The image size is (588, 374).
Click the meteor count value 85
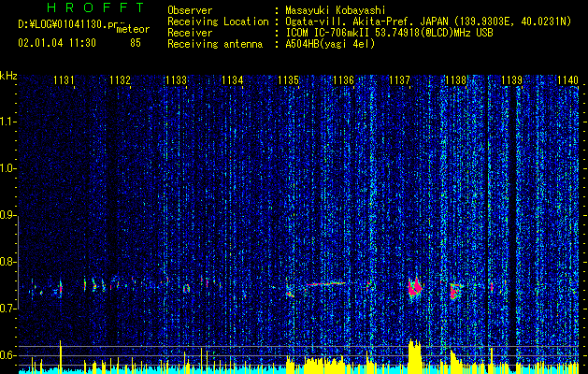coord(136,43)
